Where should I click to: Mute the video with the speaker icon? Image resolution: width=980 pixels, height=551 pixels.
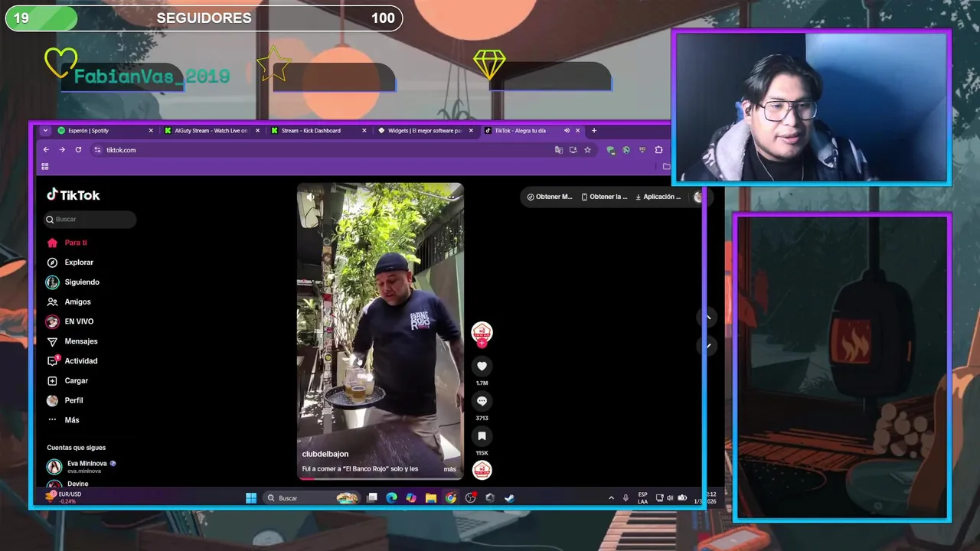pos(310,197)
